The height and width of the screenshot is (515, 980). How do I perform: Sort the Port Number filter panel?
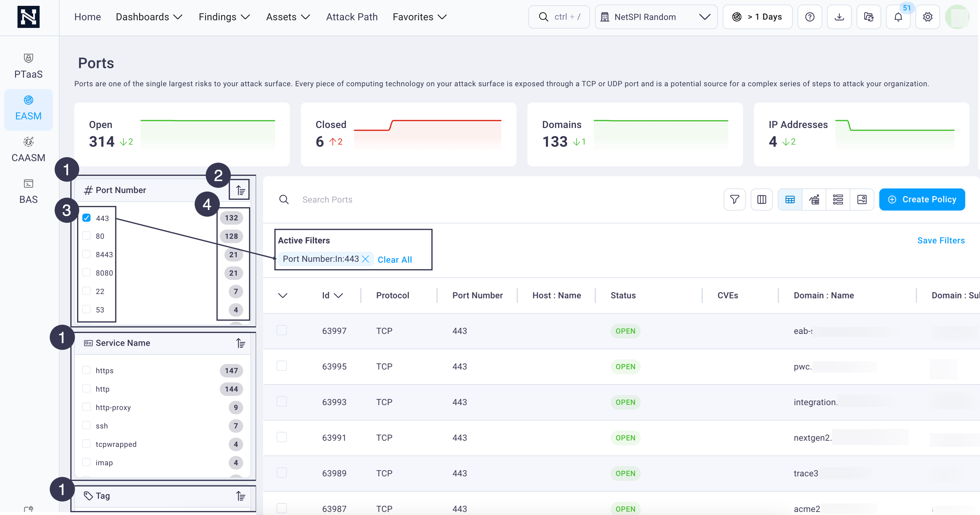coord(240,190)
